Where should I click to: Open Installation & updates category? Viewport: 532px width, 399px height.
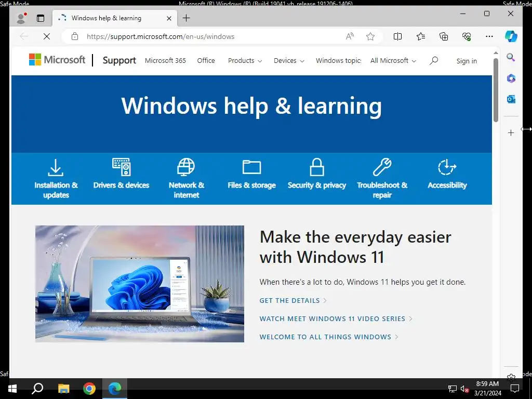(x=56, y=179)
